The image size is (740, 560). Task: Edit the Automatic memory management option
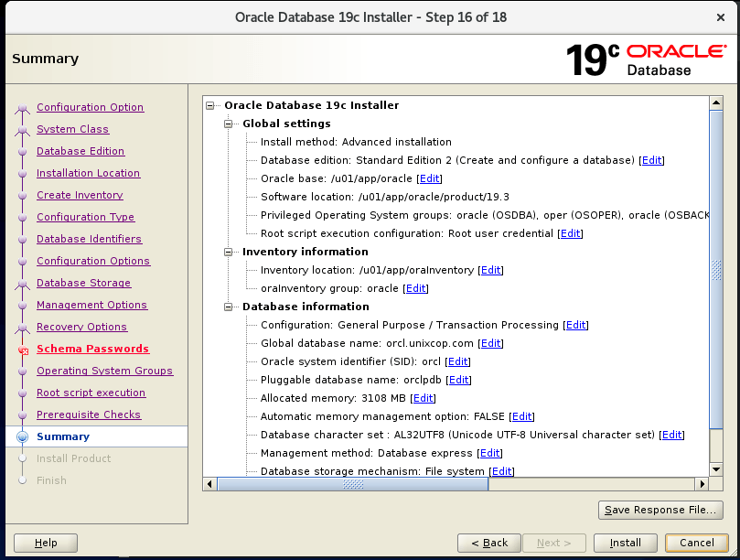pos(522,417)
